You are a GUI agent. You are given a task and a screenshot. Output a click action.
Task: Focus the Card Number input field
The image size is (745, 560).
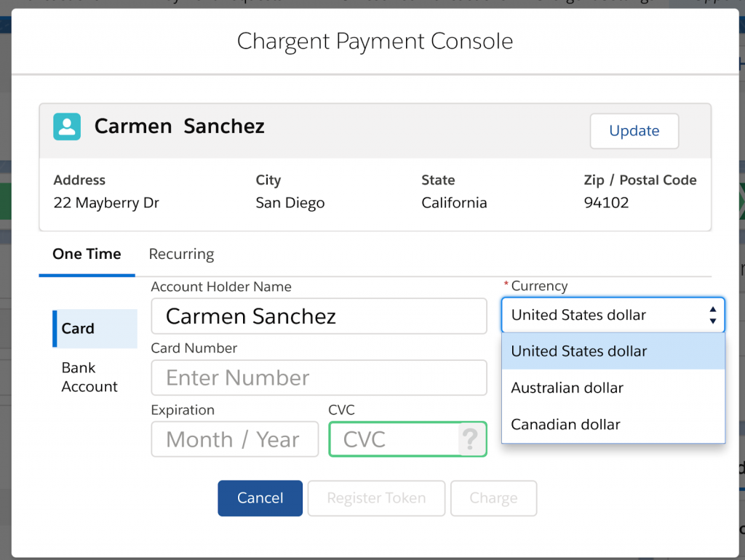point(319,378)
